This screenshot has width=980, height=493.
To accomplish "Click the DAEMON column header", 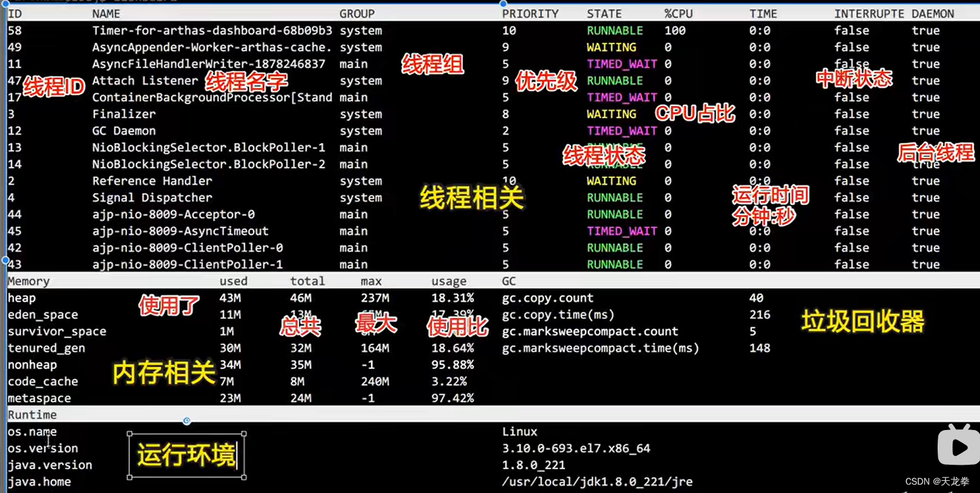I will (x=932, y=13).
